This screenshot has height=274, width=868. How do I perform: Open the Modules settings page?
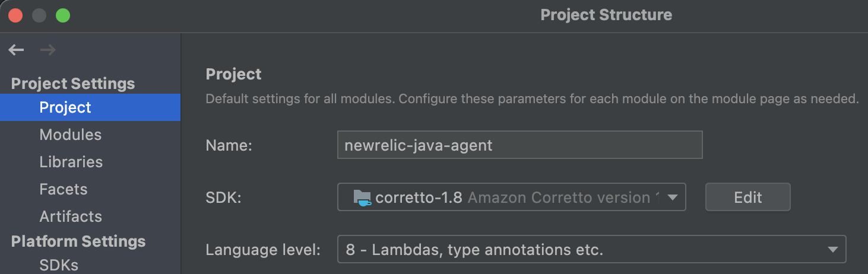click(70, 135)
